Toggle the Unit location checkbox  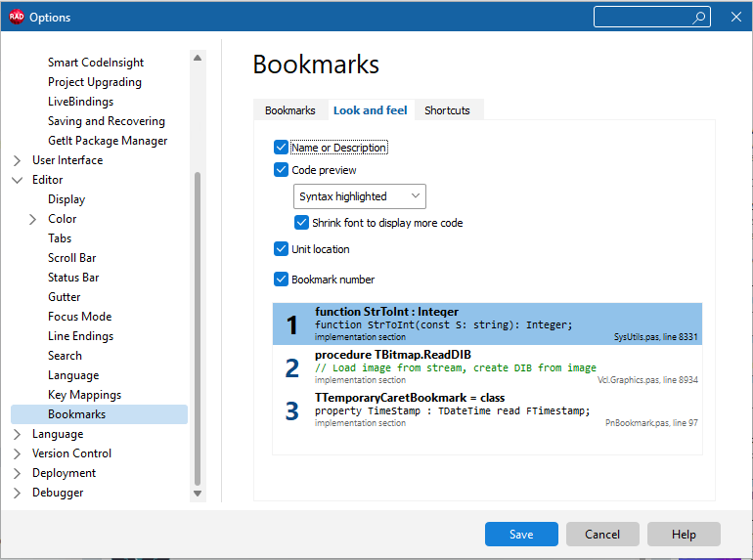pos(281,248)
